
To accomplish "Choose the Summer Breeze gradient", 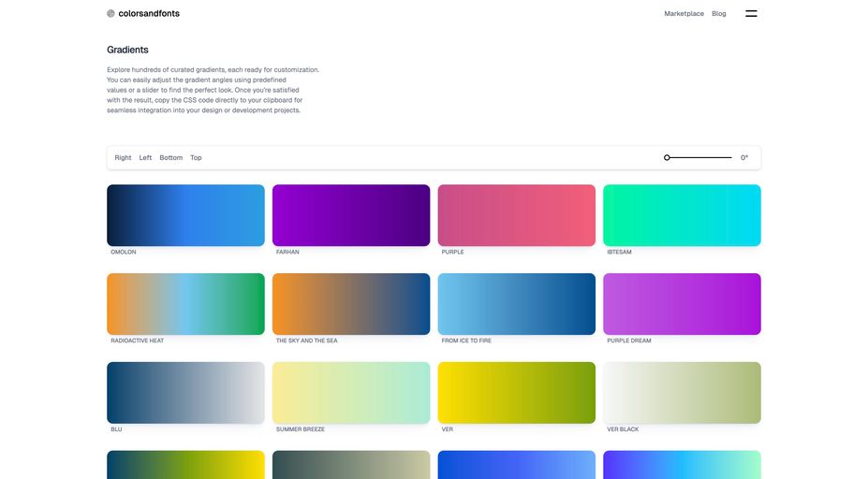I will (351, 393).
